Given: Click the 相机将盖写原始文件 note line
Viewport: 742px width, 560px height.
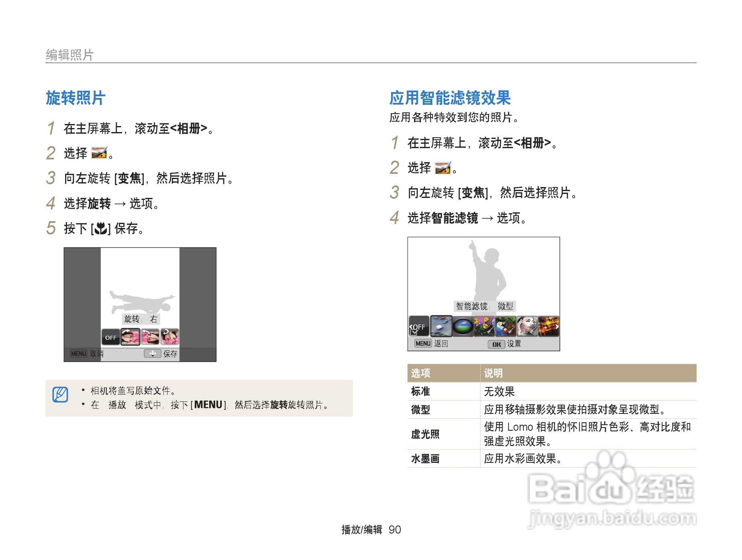Looking at the screenshot, I should [x=133, y=391].
